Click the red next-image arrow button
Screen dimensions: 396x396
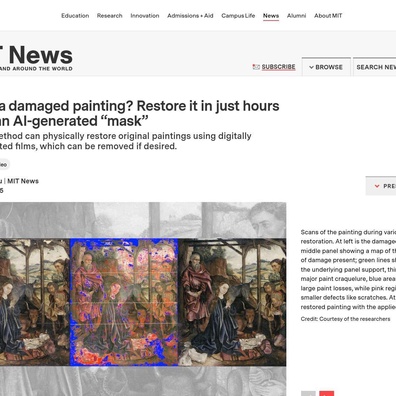(326, 394)
